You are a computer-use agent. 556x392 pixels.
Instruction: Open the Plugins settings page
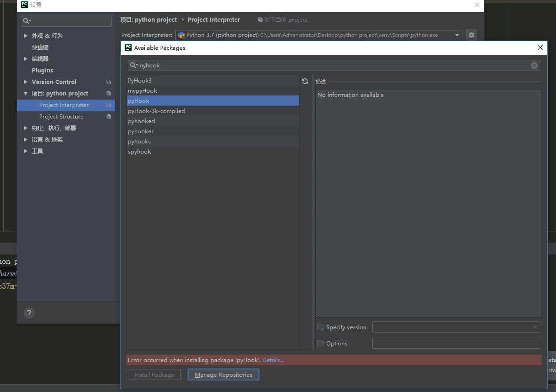click(x=42, y=70)
